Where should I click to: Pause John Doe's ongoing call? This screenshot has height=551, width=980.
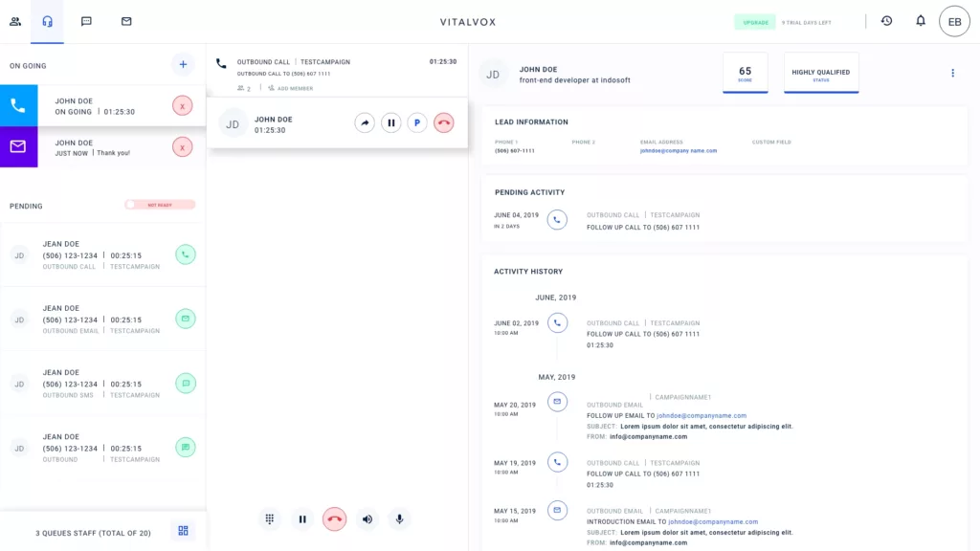tap(391, 122)
